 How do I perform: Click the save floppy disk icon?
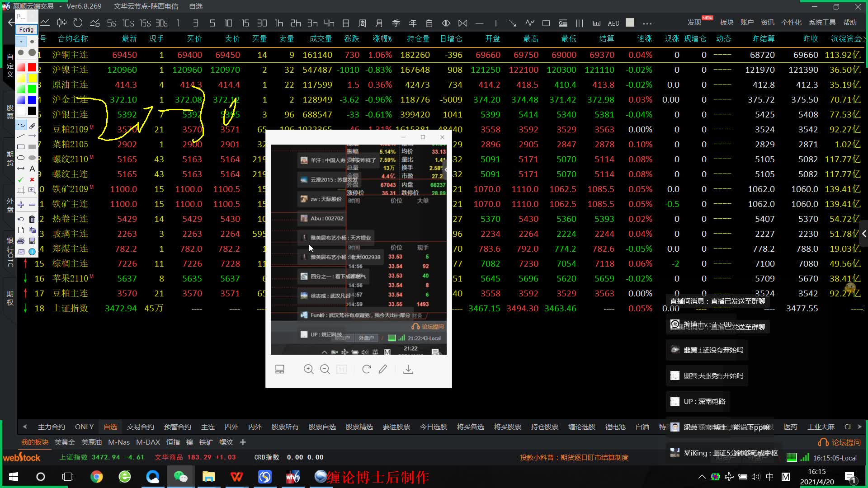32,241
